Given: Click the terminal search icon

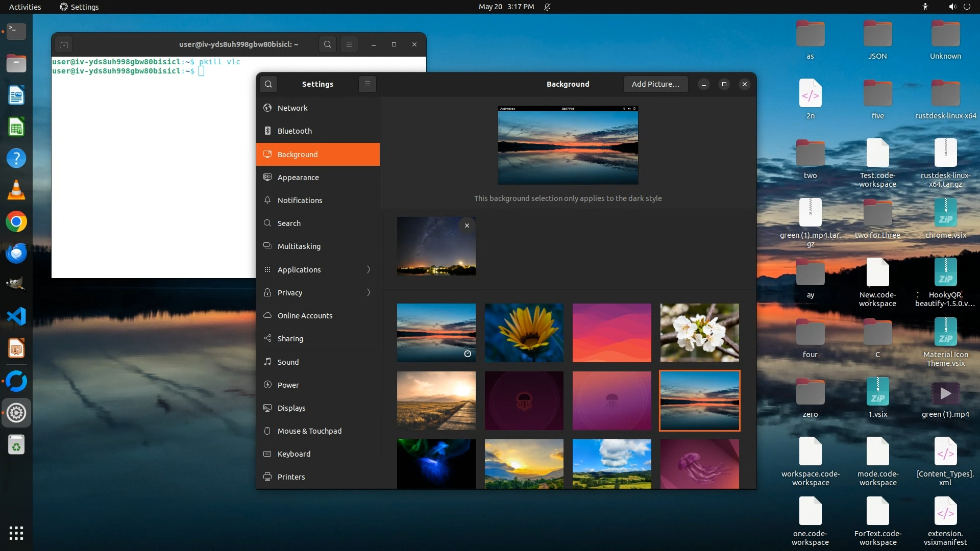Looking at the screenshot, I should 327,44.
